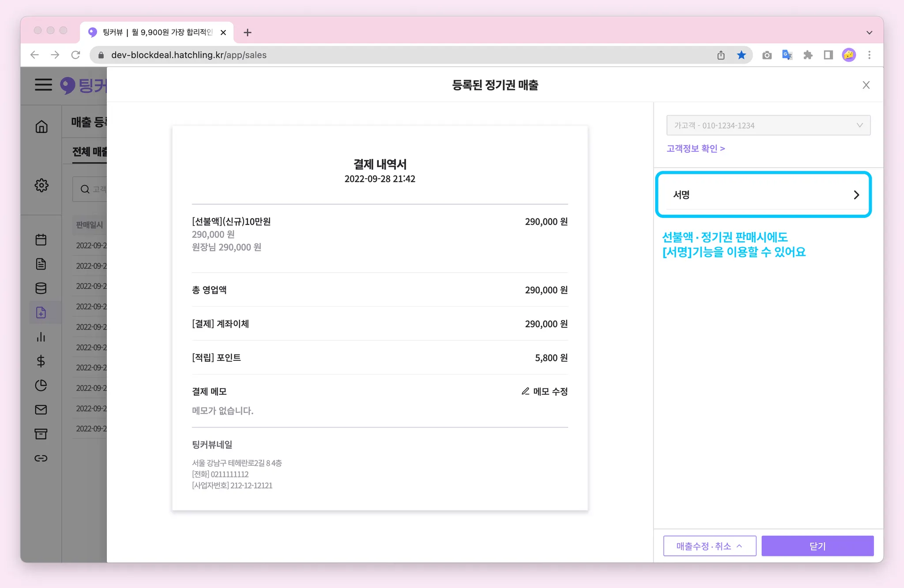Click the link chain sidebar icon
The height and width of the screenshot is (588, 904).
pos(41,458)
